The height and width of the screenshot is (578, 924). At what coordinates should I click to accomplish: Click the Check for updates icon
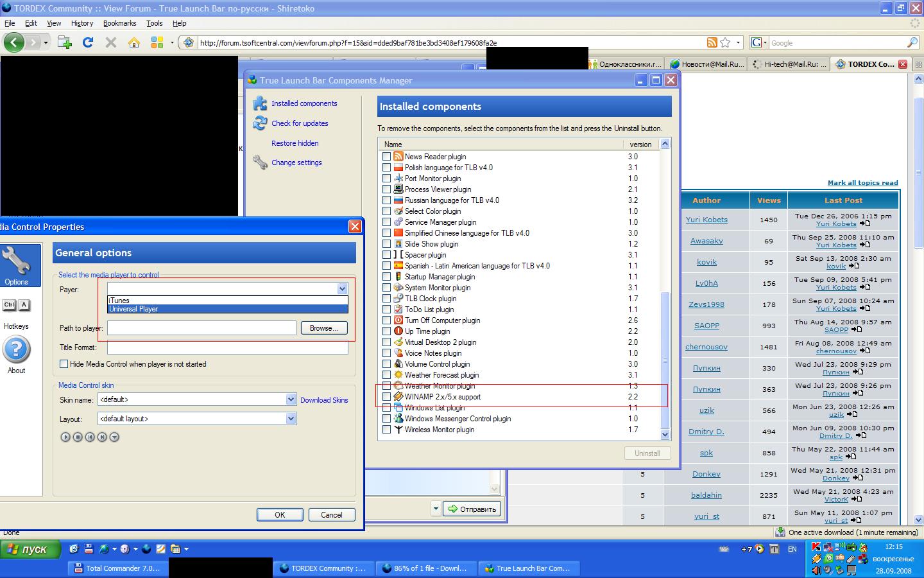[260, 123]
